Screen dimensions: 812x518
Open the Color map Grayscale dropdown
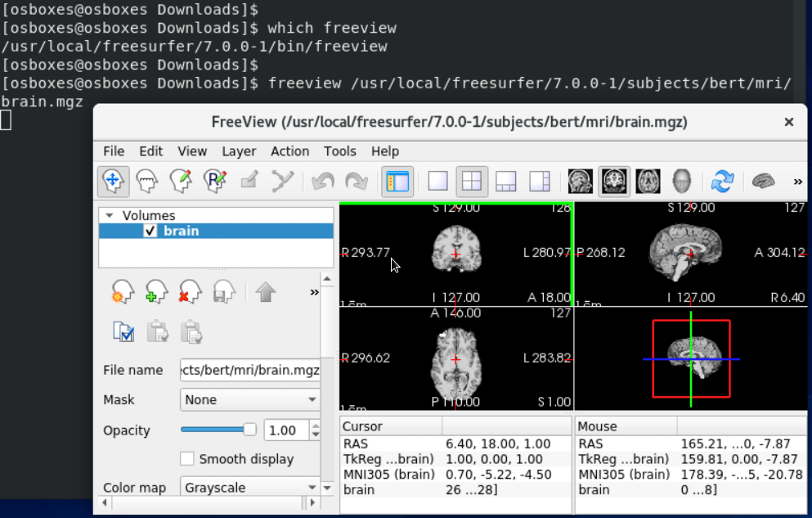(x=250, y=488)
